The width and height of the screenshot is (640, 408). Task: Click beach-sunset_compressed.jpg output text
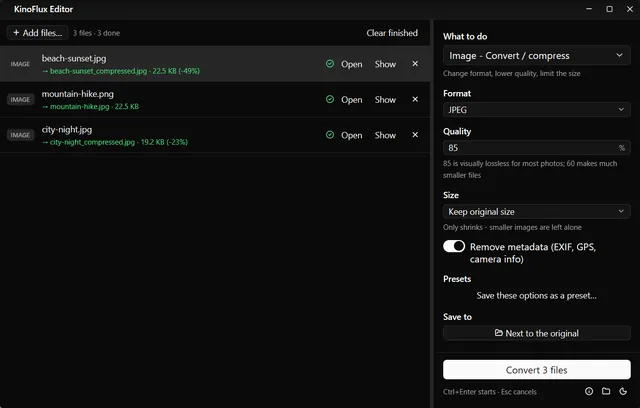click(x=121, y=71)
